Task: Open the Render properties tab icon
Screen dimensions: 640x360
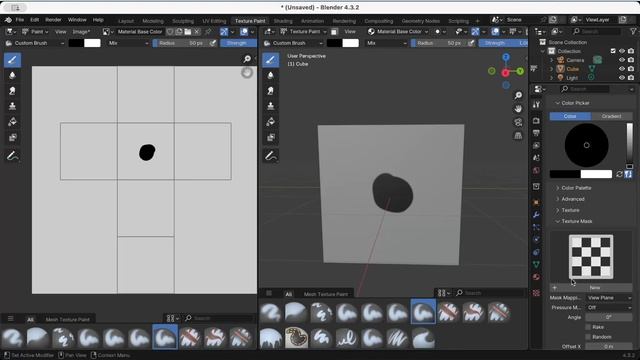Action: point(536,121)
